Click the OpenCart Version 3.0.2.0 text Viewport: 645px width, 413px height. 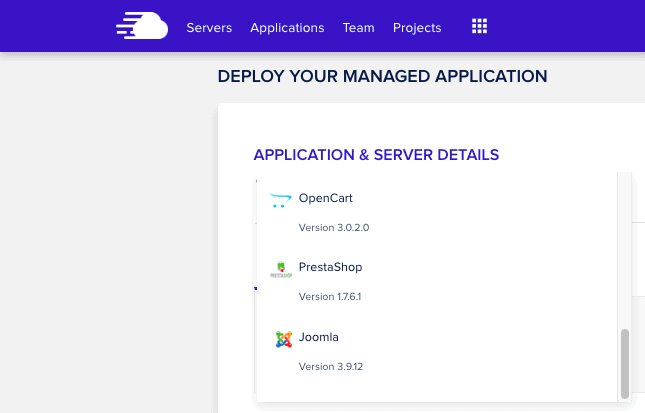point(334,227)
